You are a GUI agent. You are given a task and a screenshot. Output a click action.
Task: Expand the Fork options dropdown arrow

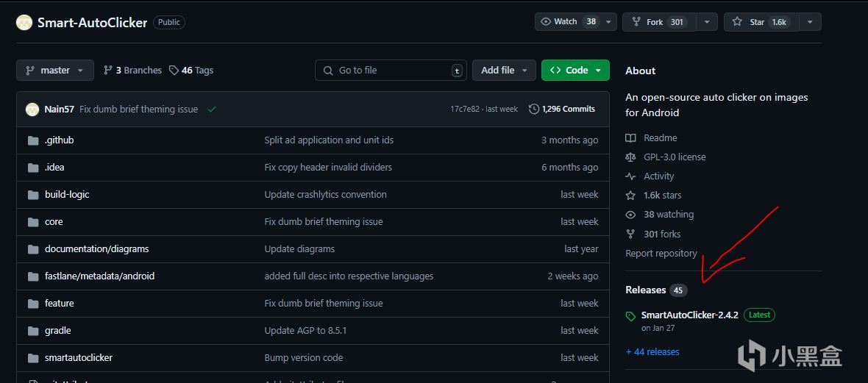coord(707,22)
